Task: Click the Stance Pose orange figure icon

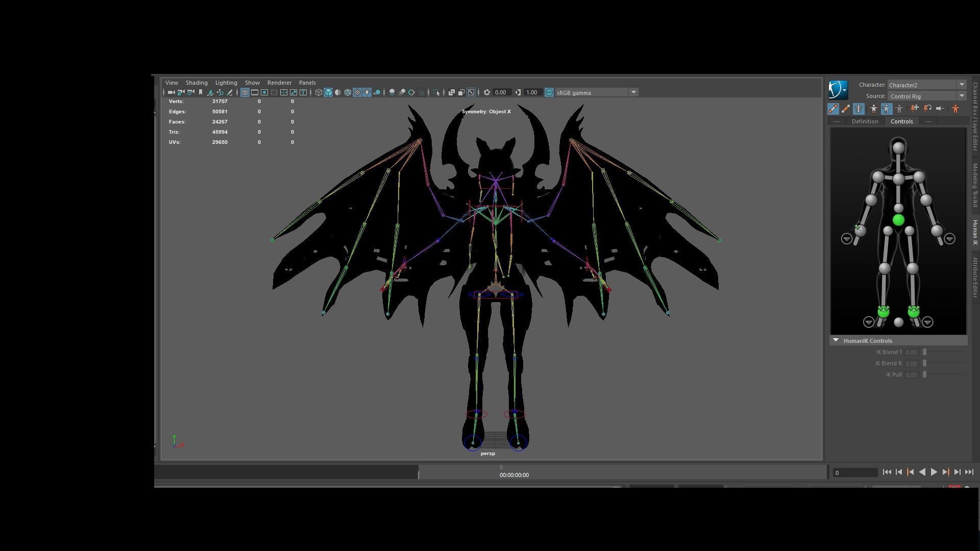Action: point(955,109)
